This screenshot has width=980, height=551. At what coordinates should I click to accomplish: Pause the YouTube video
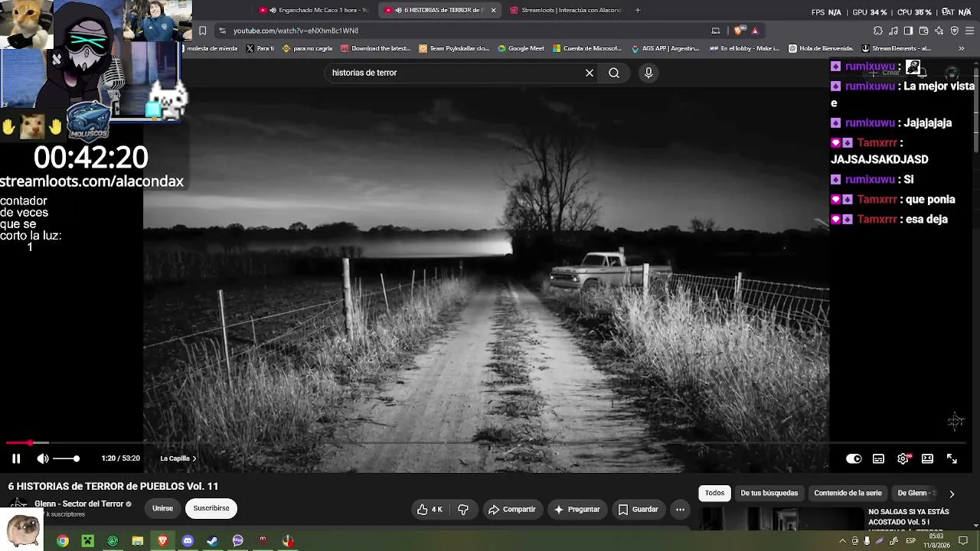click(15, 458)
